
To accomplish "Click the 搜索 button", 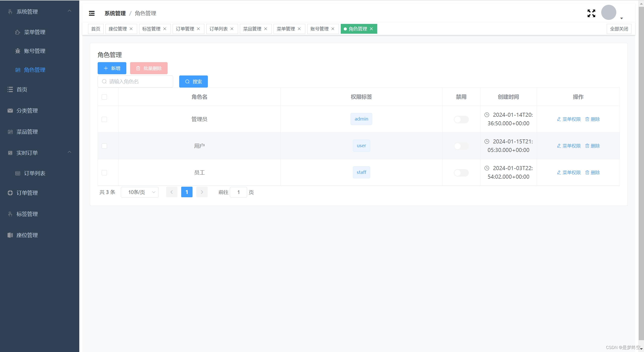I will pos(194,82).
